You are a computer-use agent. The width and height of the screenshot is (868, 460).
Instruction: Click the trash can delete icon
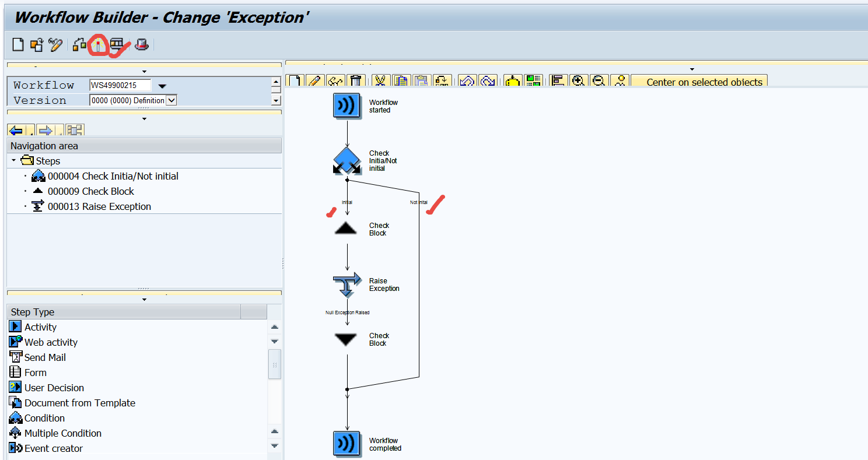(355, 81)
